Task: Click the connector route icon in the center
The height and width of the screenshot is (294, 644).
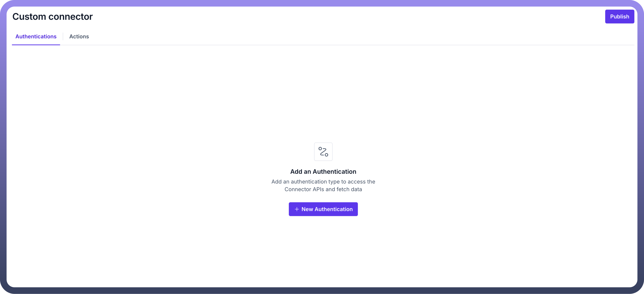Action: pyautogui.click(x=323, y=151)
